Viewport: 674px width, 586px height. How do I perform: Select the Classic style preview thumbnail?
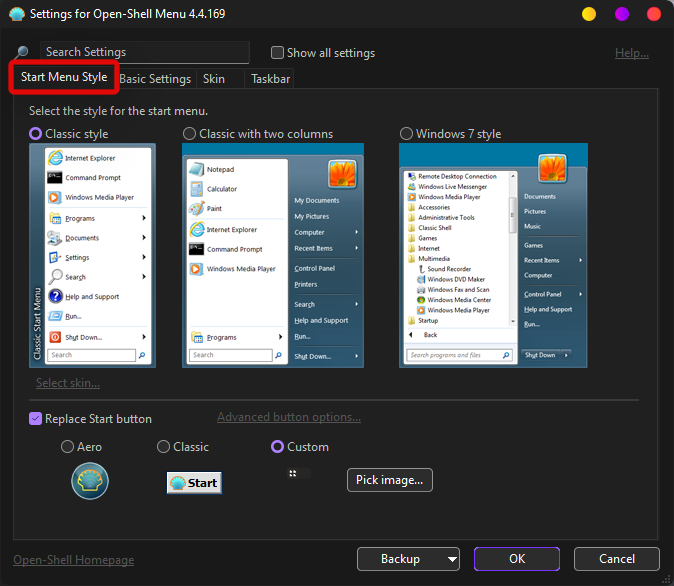pyautogui.click(x=92, y=255)
